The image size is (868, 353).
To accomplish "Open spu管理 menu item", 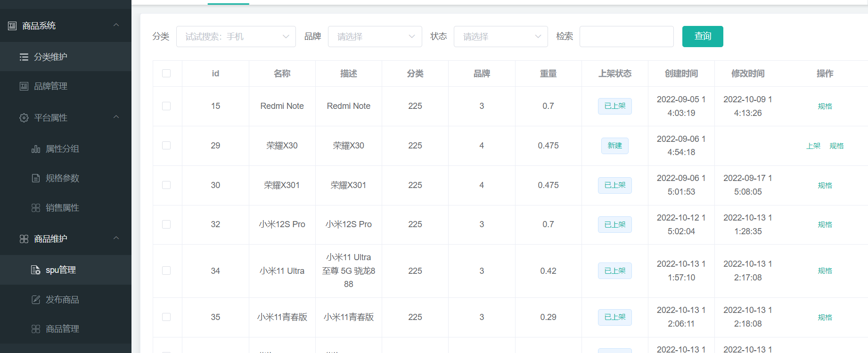I will [x=66, y=270].
